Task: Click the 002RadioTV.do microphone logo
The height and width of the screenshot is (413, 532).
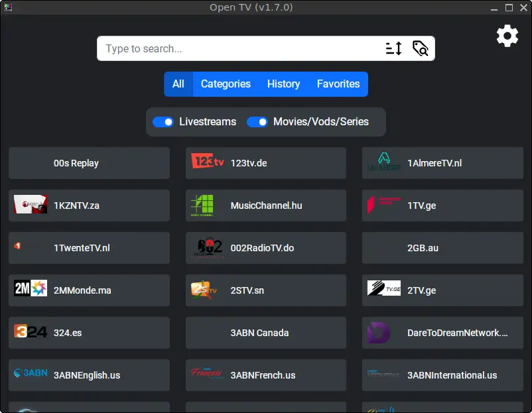Action: pos(208,247)
